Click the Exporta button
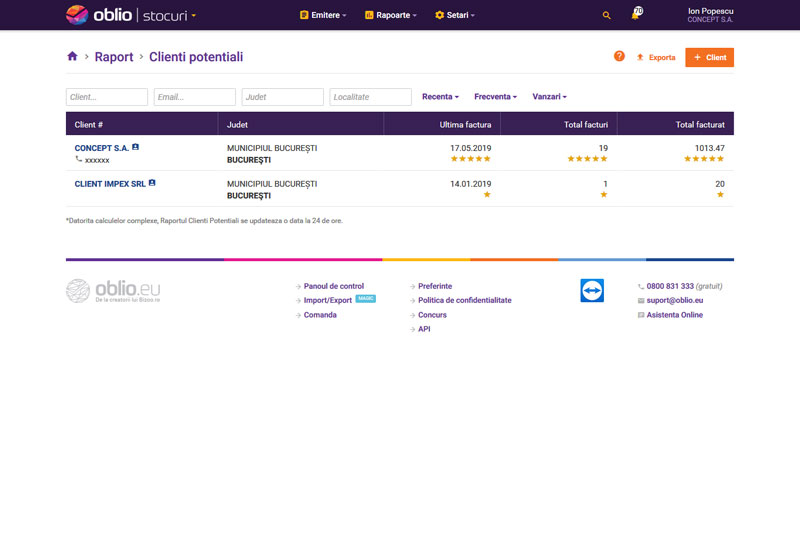 pos(656,57)
